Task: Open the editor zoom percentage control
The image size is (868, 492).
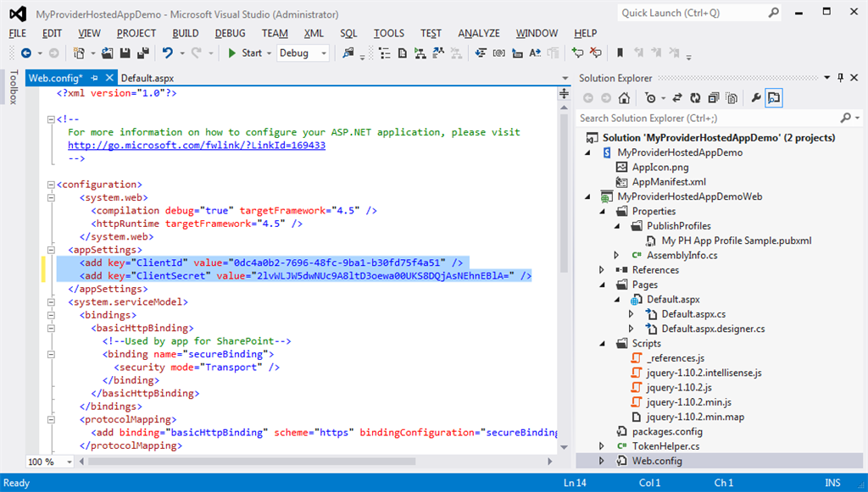Action: (x=48, y=462)
